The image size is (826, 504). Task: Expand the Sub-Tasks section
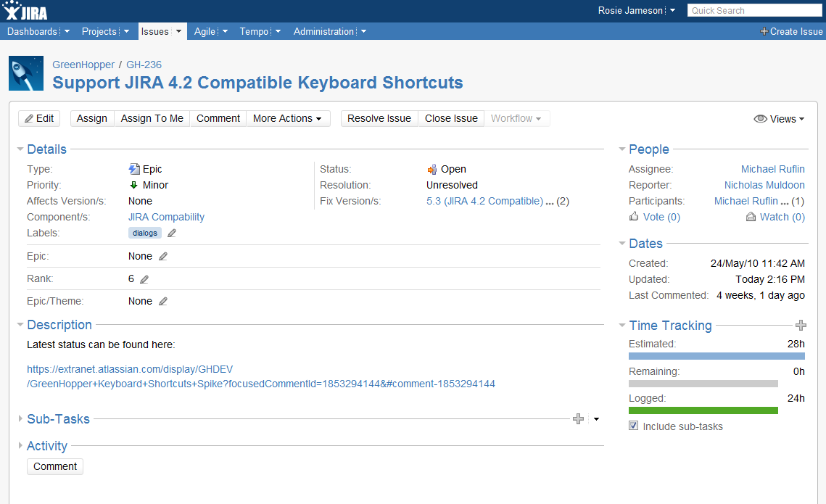pyautogui.click(x=20, y=418)
